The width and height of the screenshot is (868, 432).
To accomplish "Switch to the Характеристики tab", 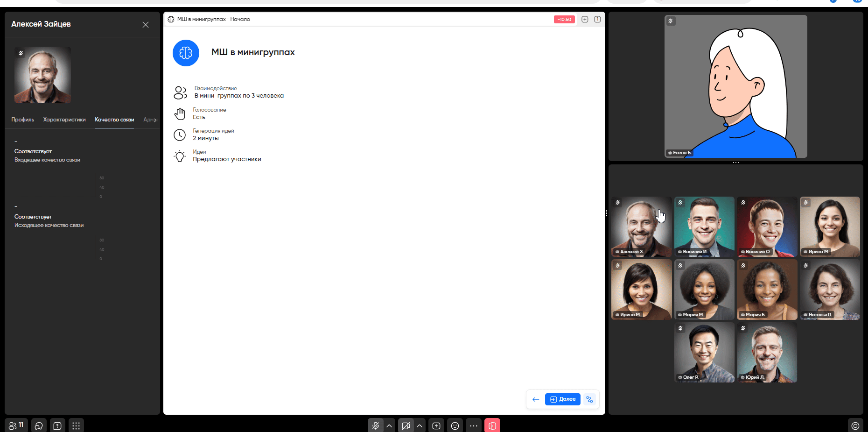I will click(x=64, y=120).
